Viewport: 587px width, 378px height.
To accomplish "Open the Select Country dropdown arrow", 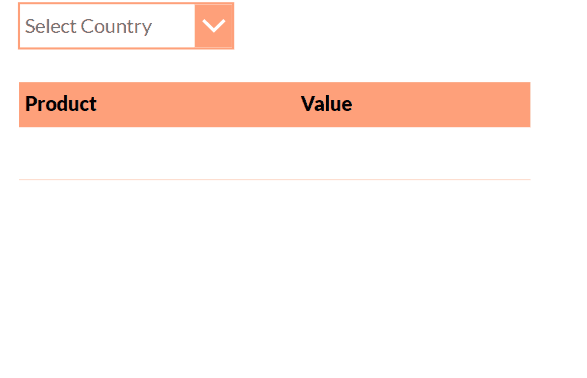I will point(214,26).
